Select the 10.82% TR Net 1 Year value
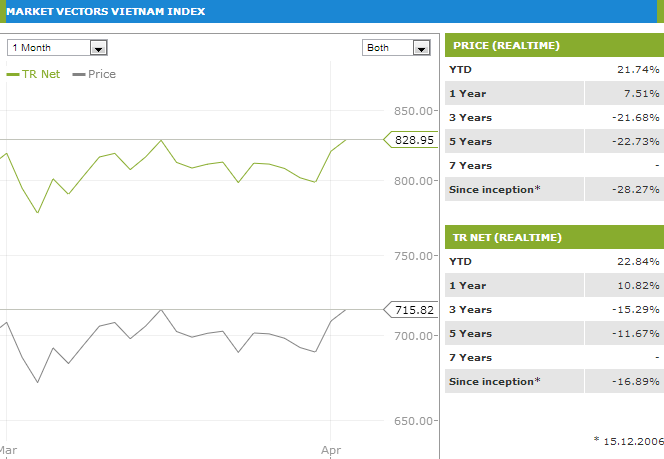Screen dimensions: 664x459 [638, 286]
